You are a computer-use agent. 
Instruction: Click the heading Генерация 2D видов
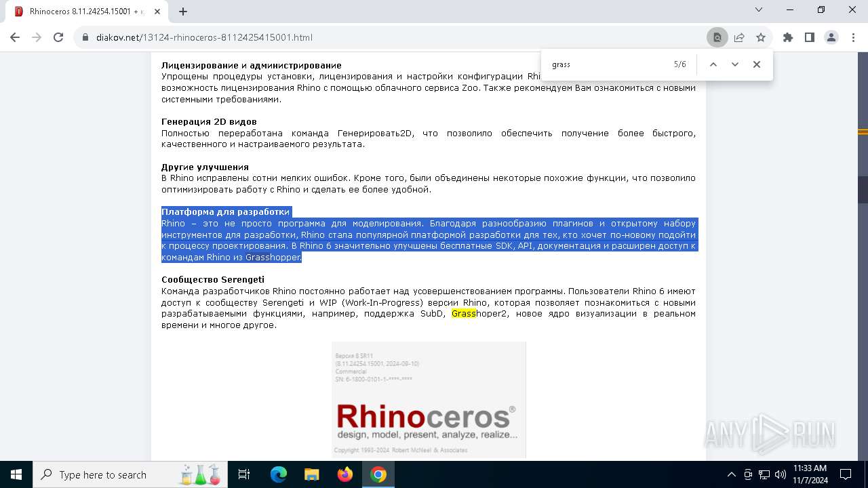point(209,121)
